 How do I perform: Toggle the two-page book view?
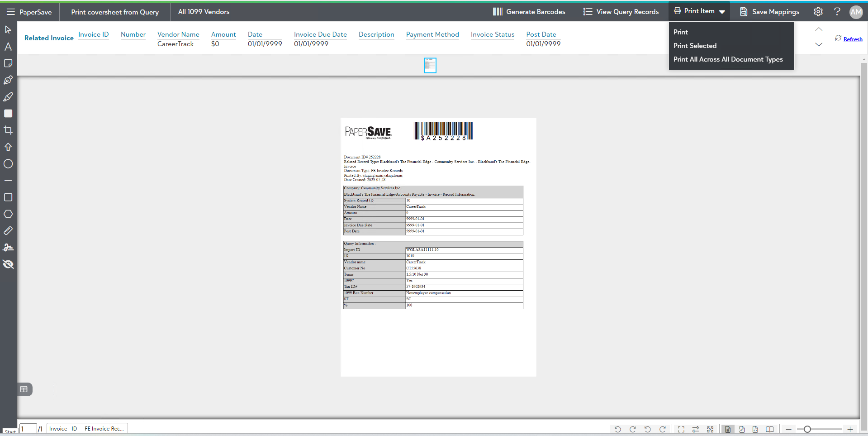point(769,429)
